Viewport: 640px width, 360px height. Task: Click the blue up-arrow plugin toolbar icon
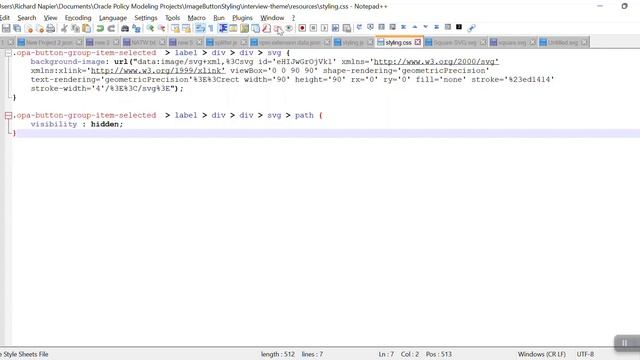(415, 27)
